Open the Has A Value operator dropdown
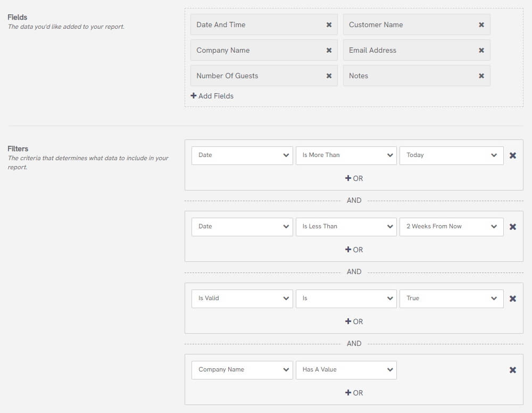This screenshot has height=413, width=532. click(346, 370)
